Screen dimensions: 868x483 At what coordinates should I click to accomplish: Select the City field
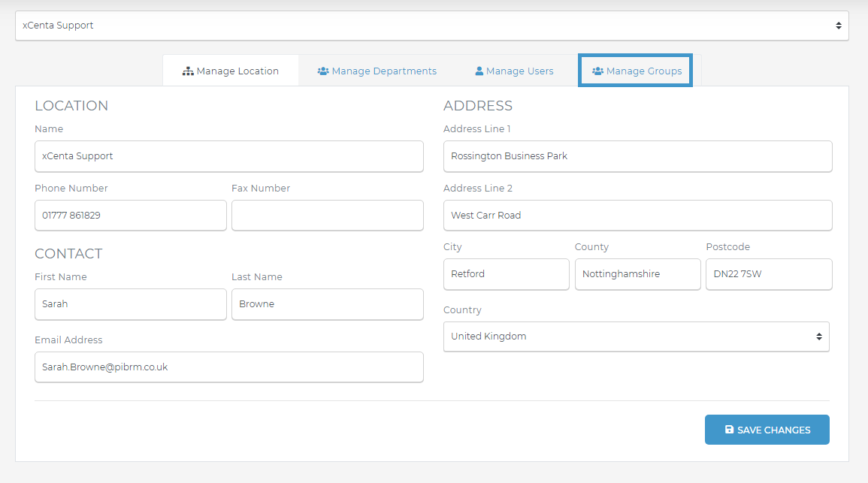[506, 274]
